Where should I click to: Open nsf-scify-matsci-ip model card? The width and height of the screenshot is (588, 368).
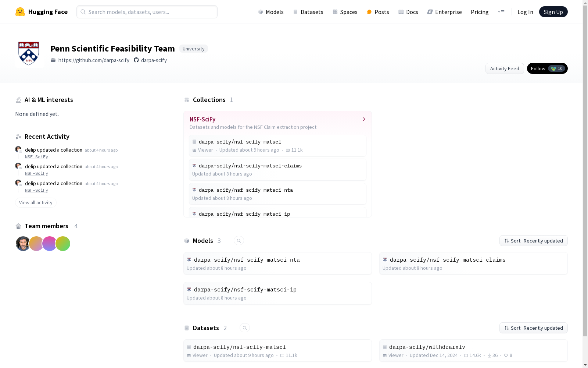(x=277, y=293)
